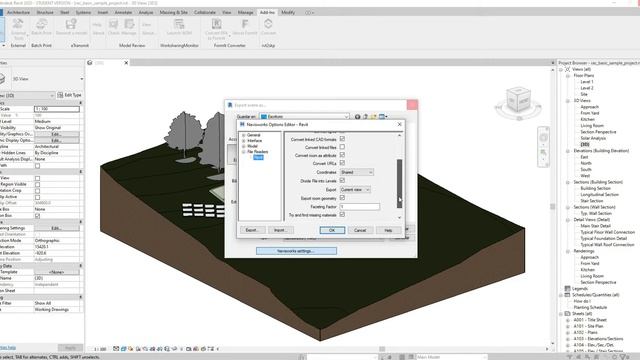This screenshot has height=360, width=640.
Task: Open the Architecture ribbon tab
Action: coord(18,13)
